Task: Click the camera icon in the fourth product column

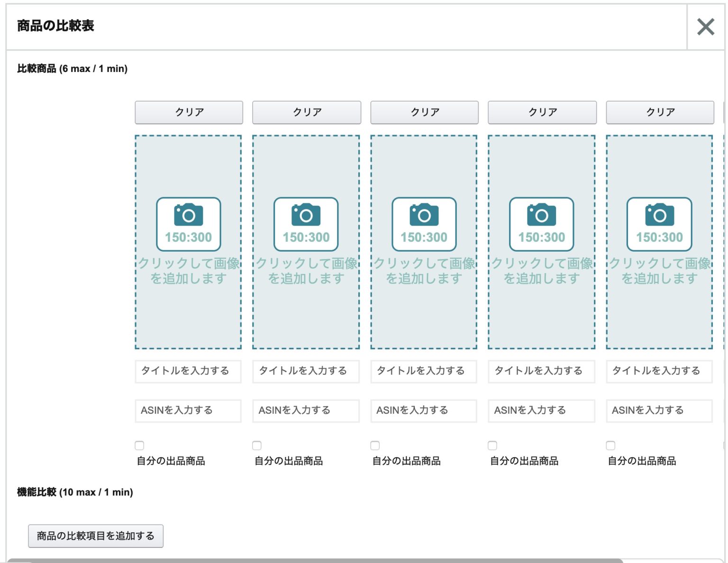Action: coord(541,216)
